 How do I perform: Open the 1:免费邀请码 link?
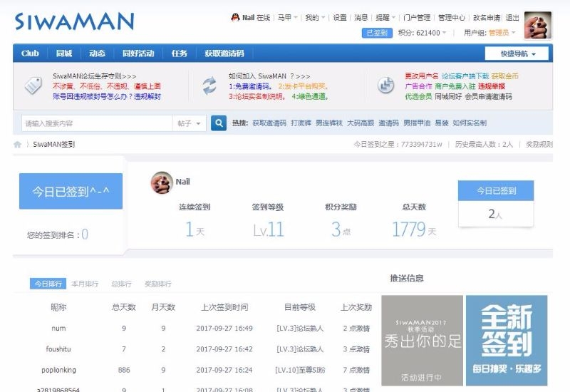[250, 86]
